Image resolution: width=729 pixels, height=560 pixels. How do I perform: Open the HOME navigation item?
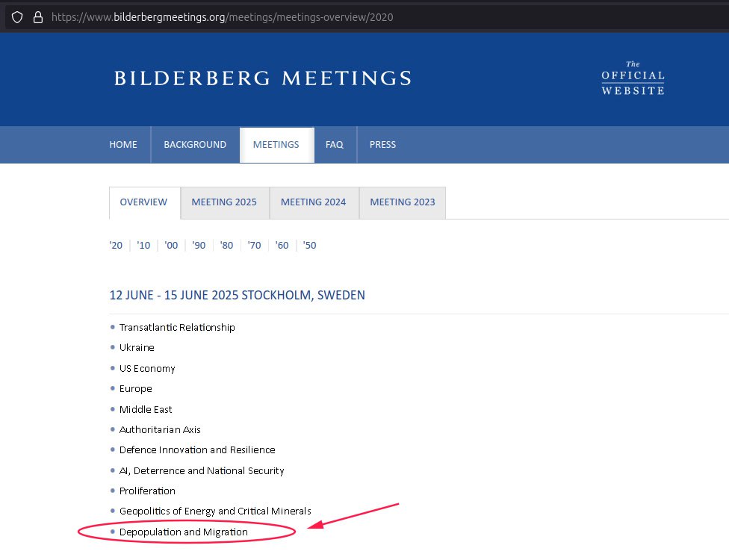(123, 145)
